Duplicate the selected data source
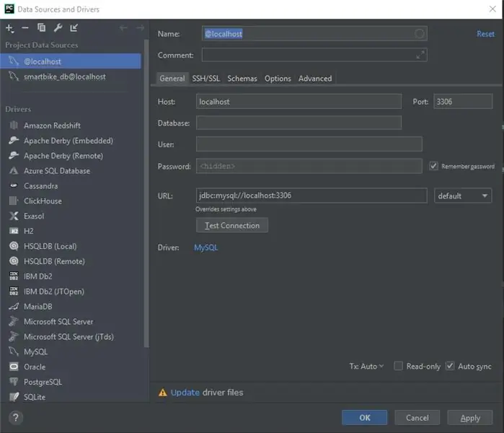This screenshot has height=433, width=504. coord(42,28)
